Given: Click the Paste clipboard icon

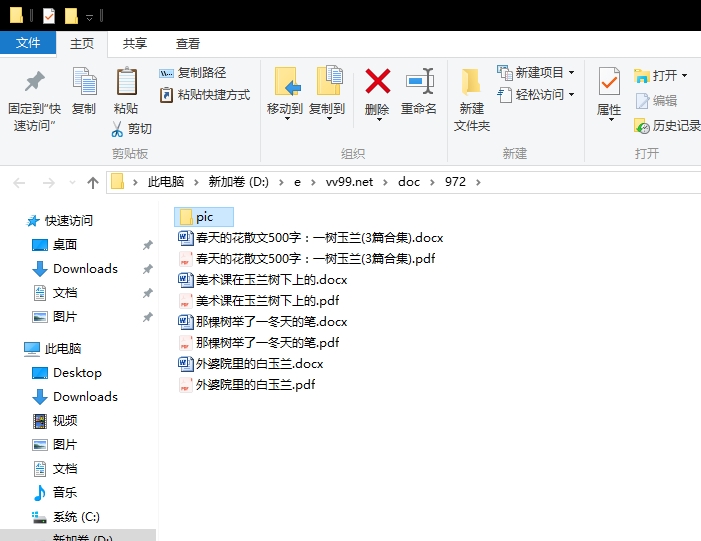Looking at the screenshot, I should pyautogui.click(x=127, y=81).
